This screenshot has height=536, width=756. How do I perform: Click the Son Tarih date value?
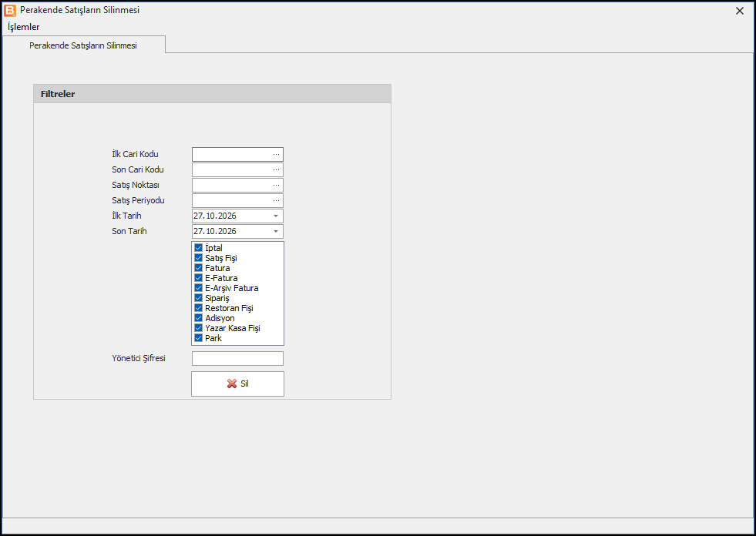(215, 231)
